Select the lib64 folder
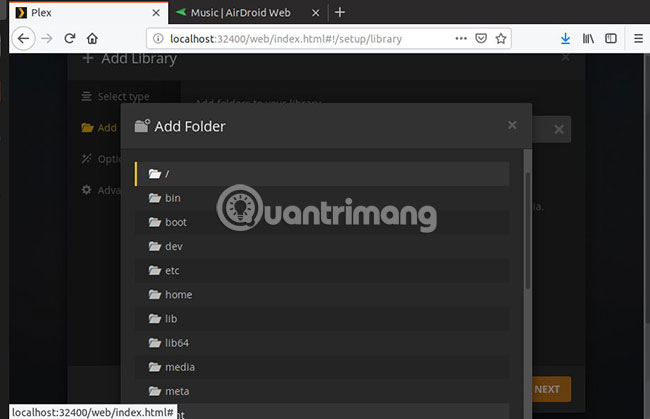Viewport: 650px width, 419px height. tap(322, 343)
